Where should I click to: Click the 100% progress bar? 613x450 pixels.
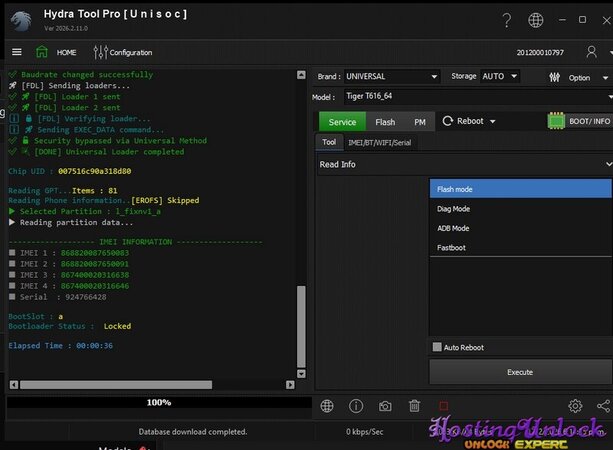point(158,402)
